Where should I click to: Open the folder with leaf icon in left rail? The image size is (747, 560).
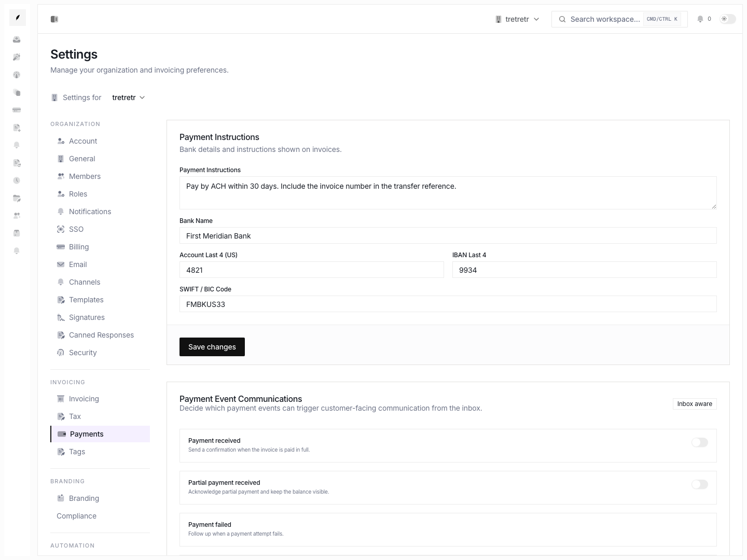coord(17,198)
